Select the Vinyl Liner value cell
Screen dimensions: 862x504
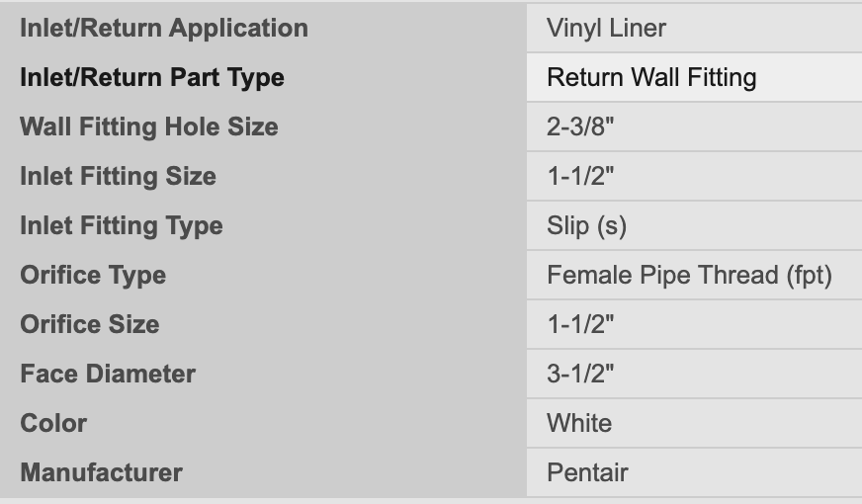[x=606, y=28]
